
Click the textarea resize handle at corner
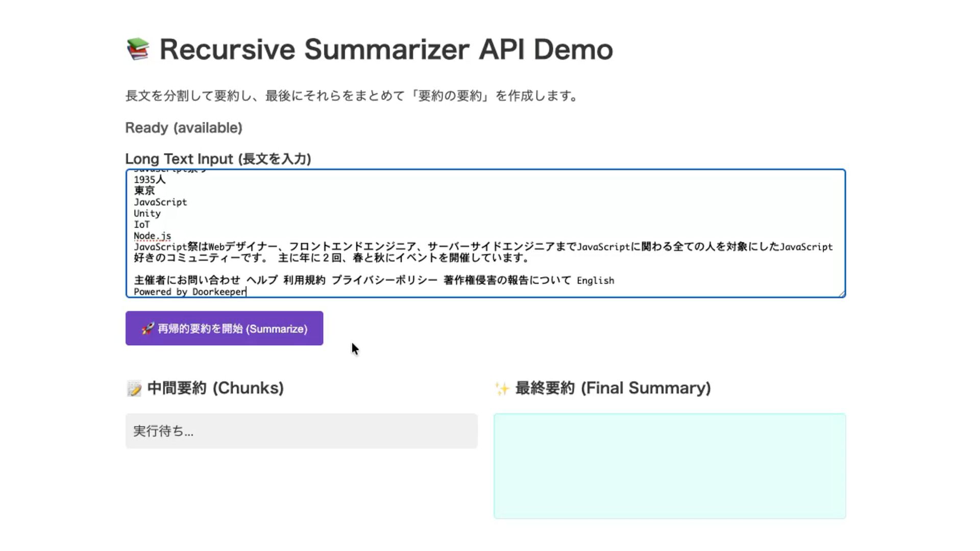(x=841, y=293)
